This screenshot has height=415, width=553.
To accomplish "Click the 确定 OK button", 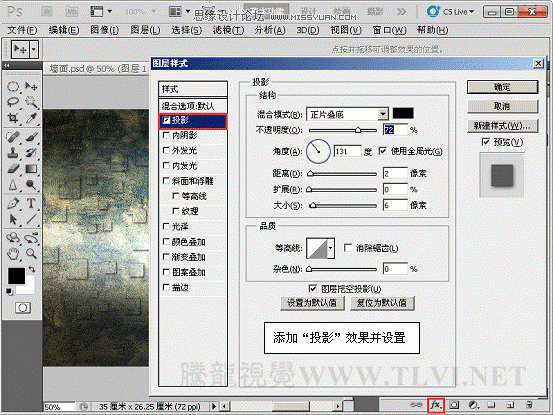I will click(x=503, y=87).
